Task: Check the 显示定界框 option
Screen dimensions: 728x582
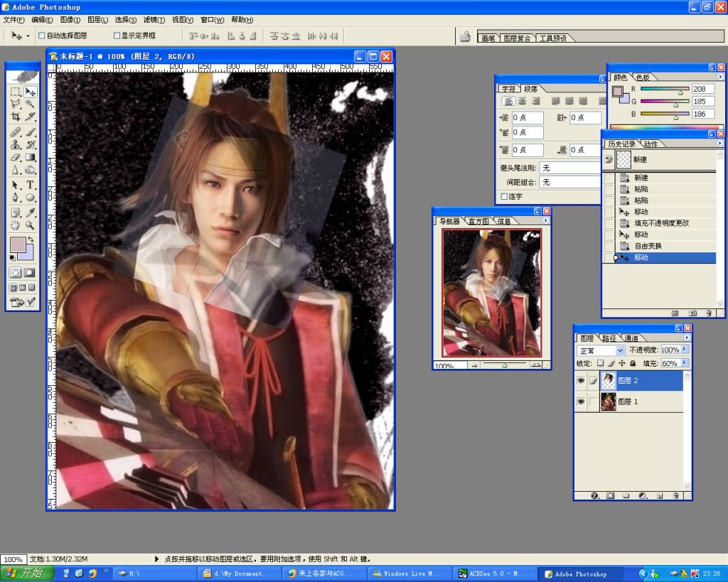Action: click(117, 36)
